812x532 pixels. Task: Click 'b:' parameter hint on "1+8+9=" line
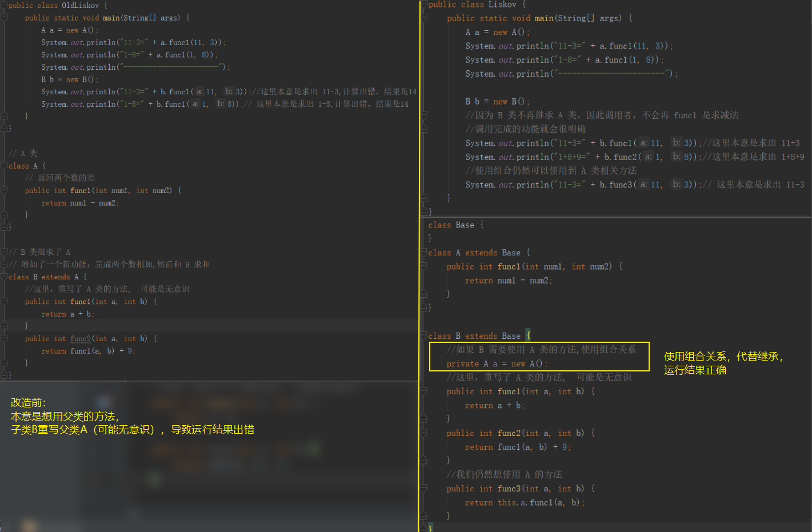click(677, 157)
